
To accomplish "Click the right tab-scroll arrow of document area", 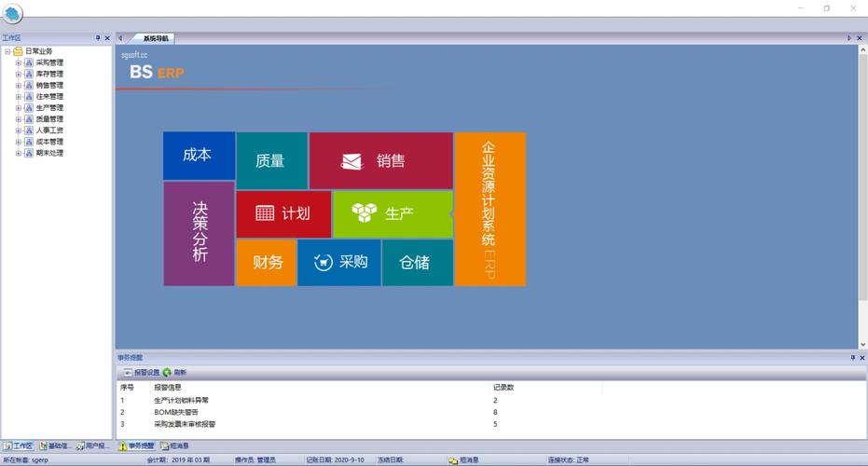I will pyautogui.click(x=849, y=38).
